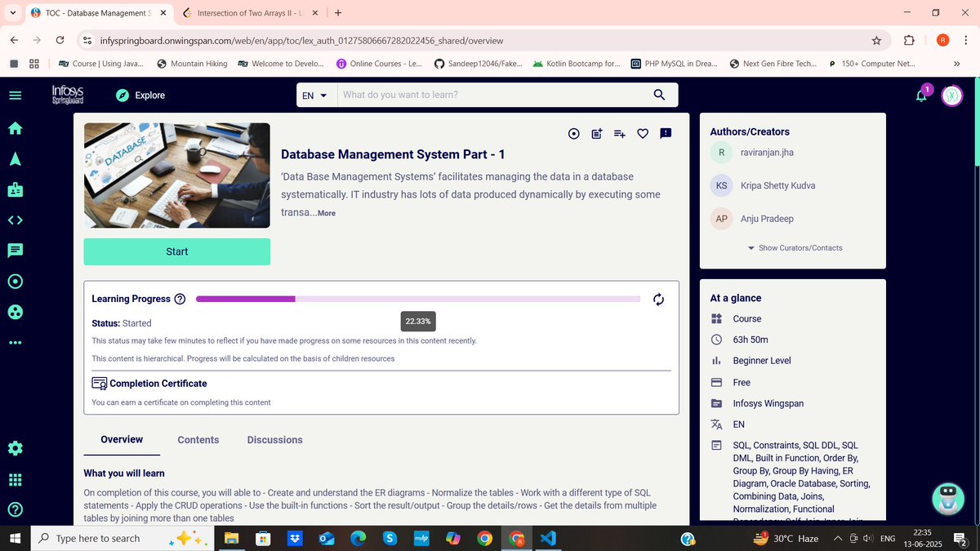Click the Infosys Springboard logo

pyautogui.click(x=68, y=95)
